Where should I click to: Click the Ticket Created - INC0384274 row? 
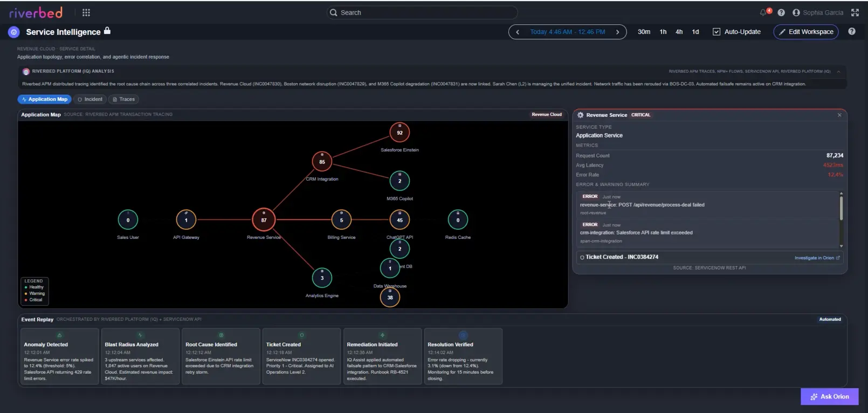pyautogui.click(x=709, y=257)
